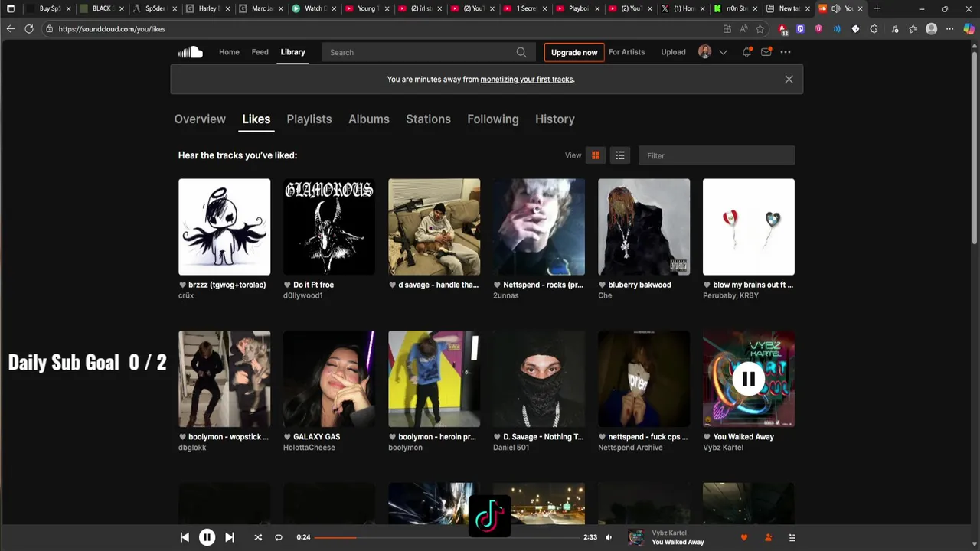Viewport: 980px width, 551px height.
Task: Open artist link Perubaby, KRBY
Action: point(730,295)
